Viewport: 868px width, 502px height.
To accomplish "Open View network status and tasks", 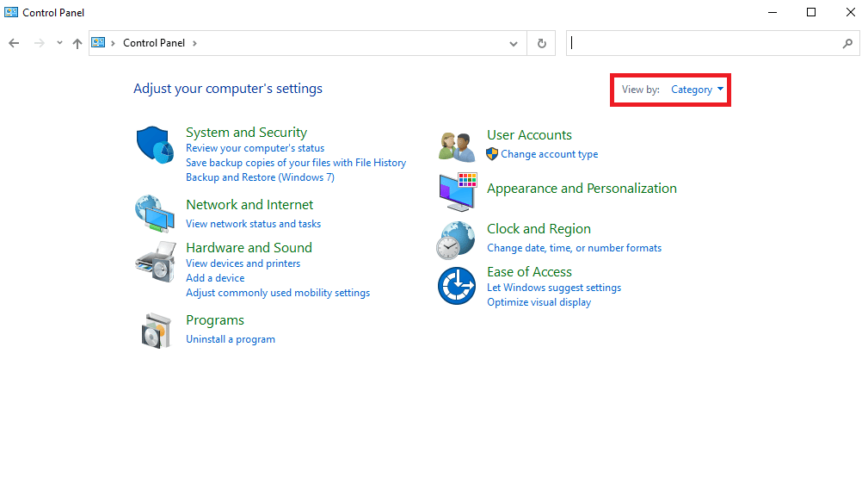I will (253, 224).
